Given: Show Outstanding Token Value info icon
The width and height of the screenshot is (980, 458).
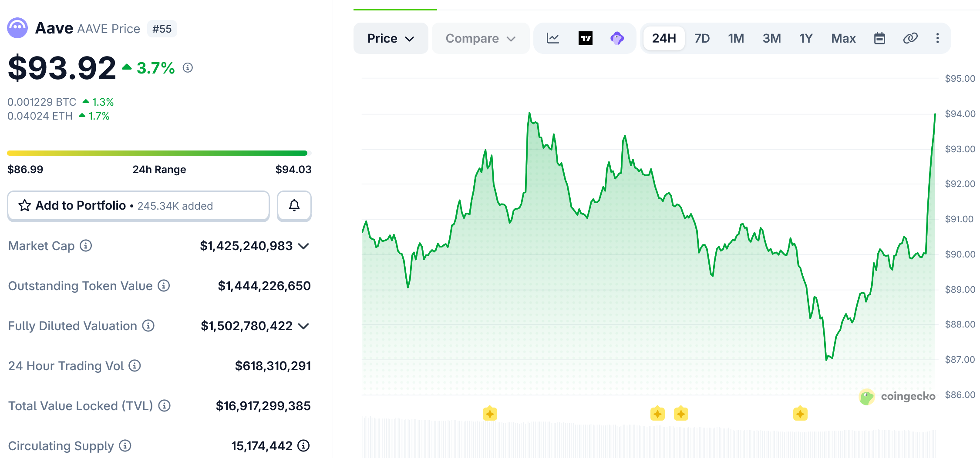Looking at the screenshot, I should click(164, 286).
